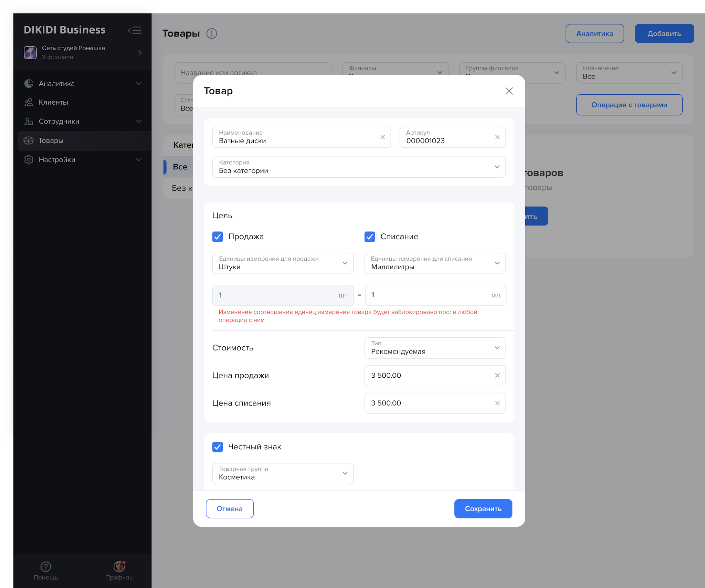Click the Наименование input field
The height and width of the screenshot is (588, 705).
[302, 137]
